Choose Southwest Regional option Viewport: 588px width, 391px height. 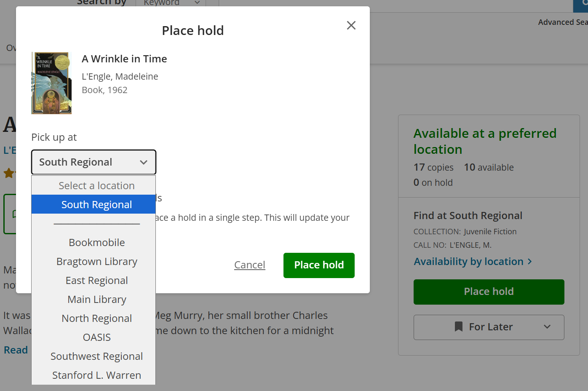96,356
